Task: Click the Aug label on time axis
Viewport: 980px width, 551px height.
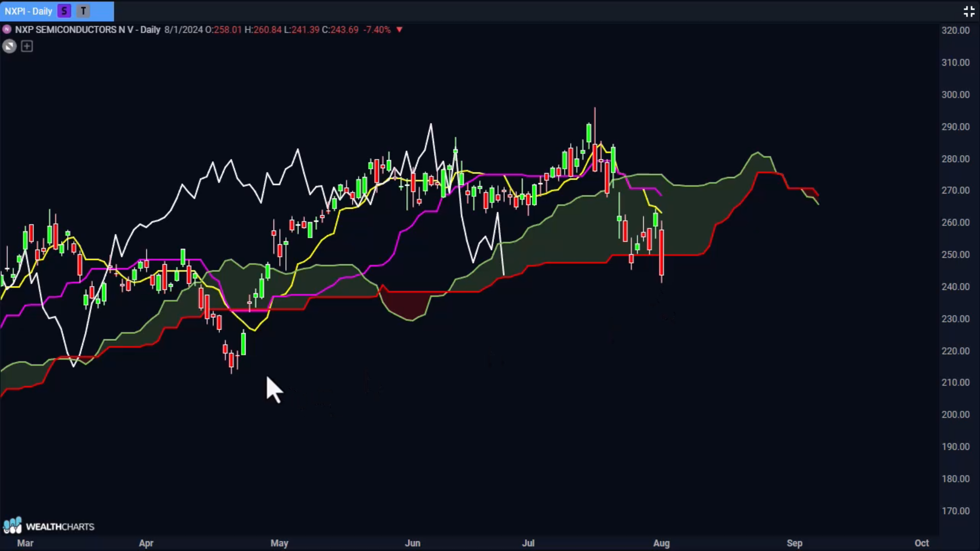Action: [661, 543]
